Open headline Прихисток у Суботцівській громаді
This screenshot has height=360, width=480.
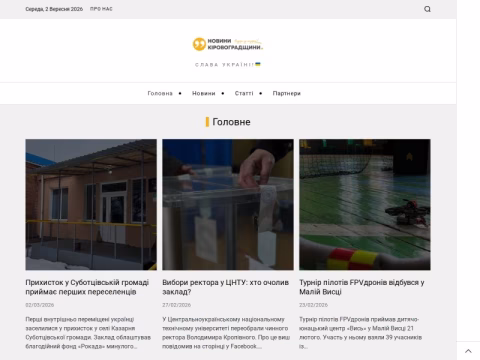point(87,287)
